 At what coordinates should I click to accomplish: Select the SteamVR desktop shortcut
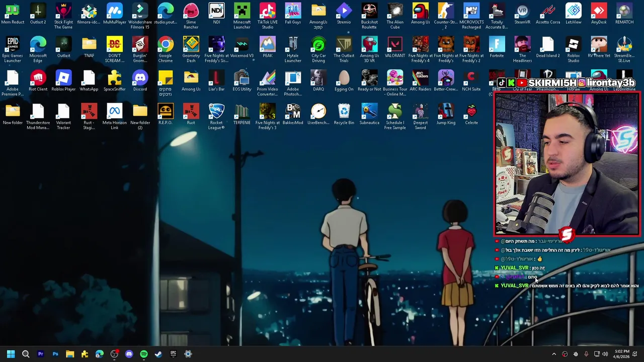[x=522, y=14]
